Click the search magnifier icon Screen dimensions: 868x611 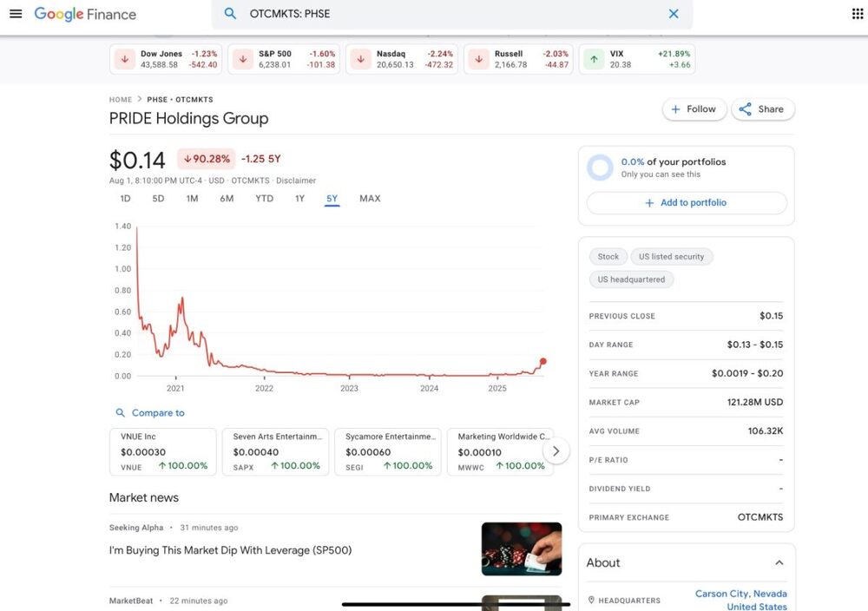pyautogui.click(x=230, y=14)
